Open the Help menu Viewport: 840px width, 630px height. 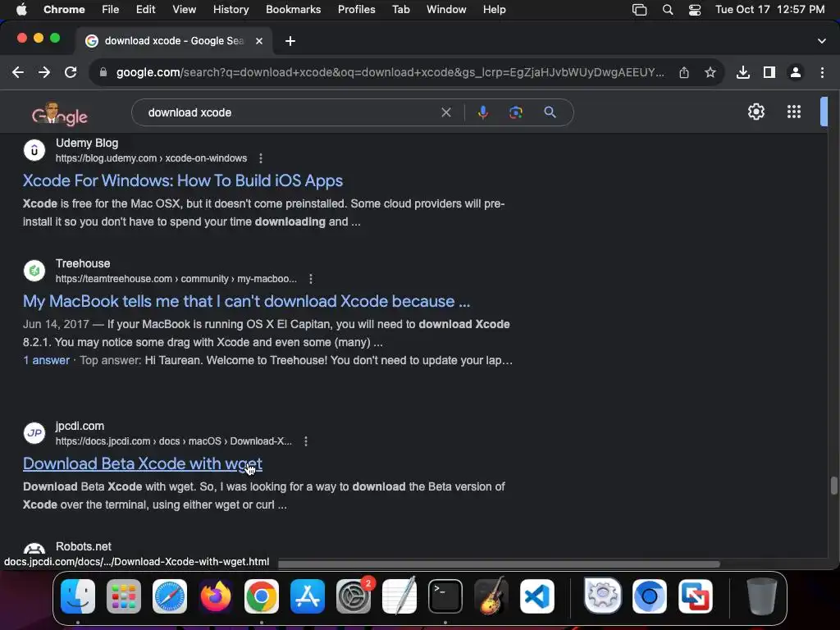coord(494,10)
